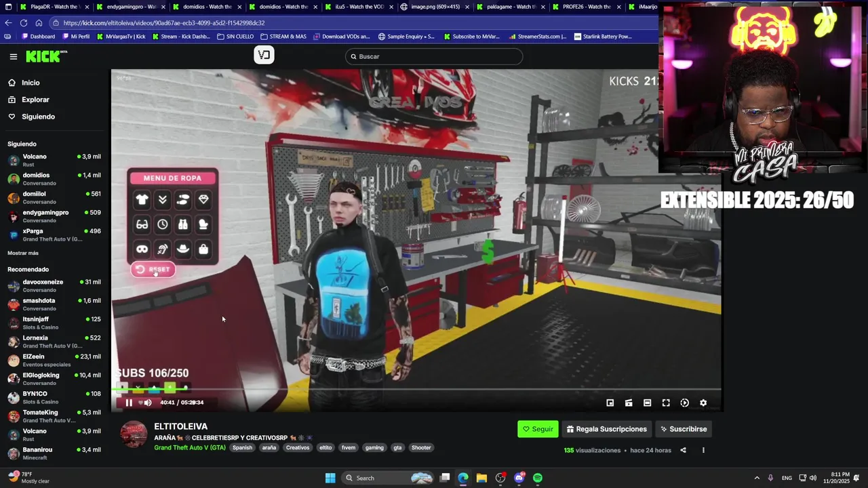The image size is (868, 488).
Task: Open endygamingpro channel in sidebar
Action: pos(54,216)
